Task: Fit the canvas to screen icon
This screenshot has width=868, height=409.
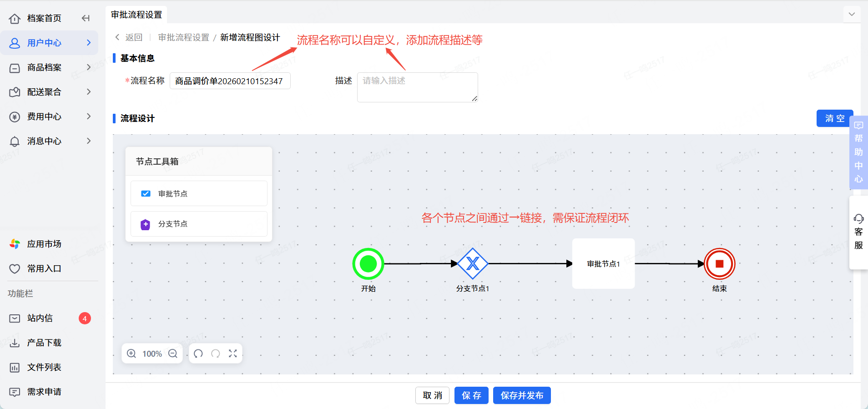Action: pyautogui.click(x=233, y=353)
